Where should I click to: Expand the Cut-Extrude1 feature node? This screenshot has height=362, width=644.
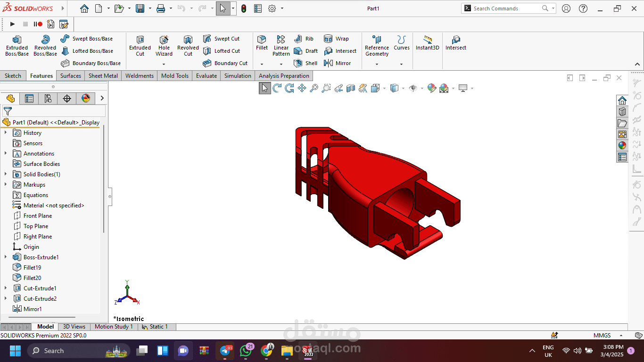tap(6, 288)
